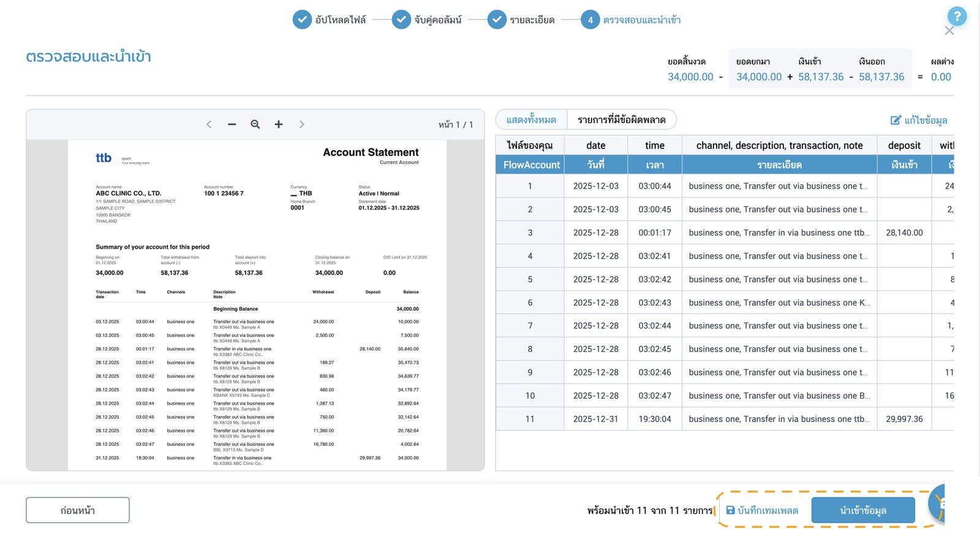Click the รายละเอียด mapped column header
Image resolution: width=980 pixels, height=536 pixels.
pyautogui.click(x=780, y=165)
